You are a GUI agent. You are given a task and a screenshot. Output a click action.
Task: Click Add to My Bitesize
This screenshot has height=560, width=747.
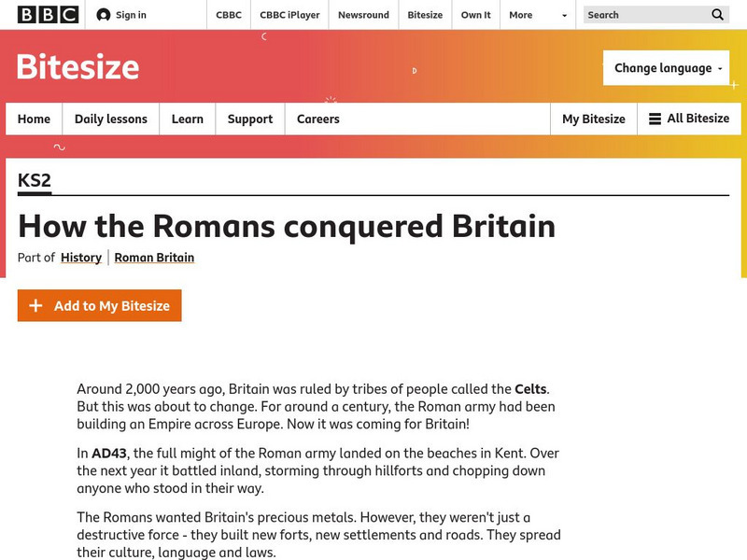pyautogui.click(x=99, y=305)
